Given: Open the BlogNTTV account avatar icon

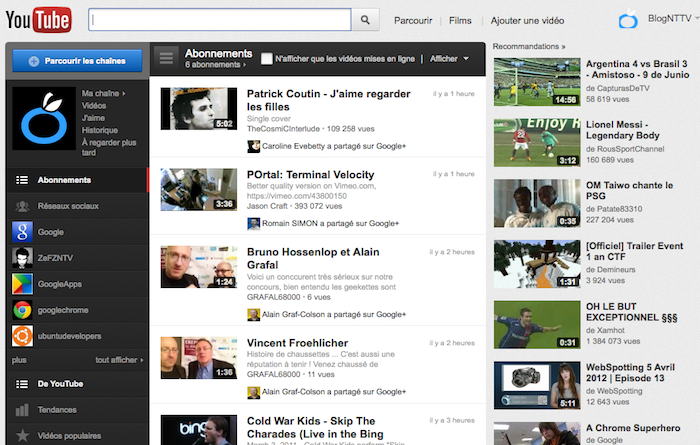Looking at the screenshot, I should coord(628,19).
